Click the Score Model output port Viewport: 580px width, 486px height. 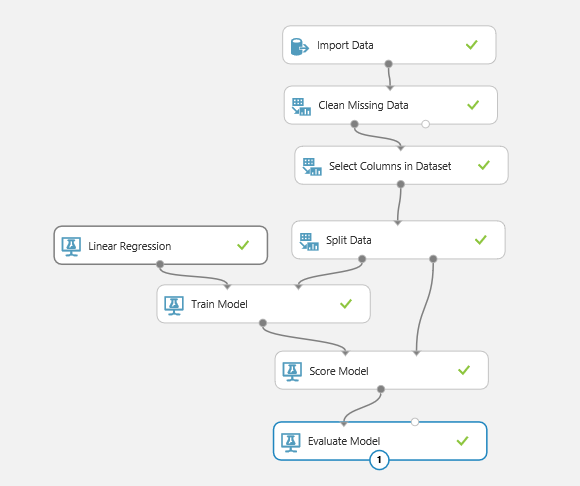pos(381,389)
